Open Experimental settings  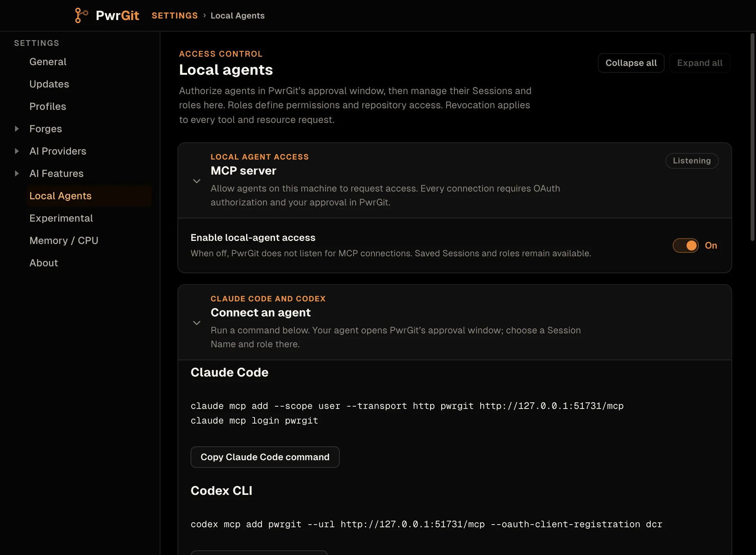pyautogui.click(x=61, y=218)
